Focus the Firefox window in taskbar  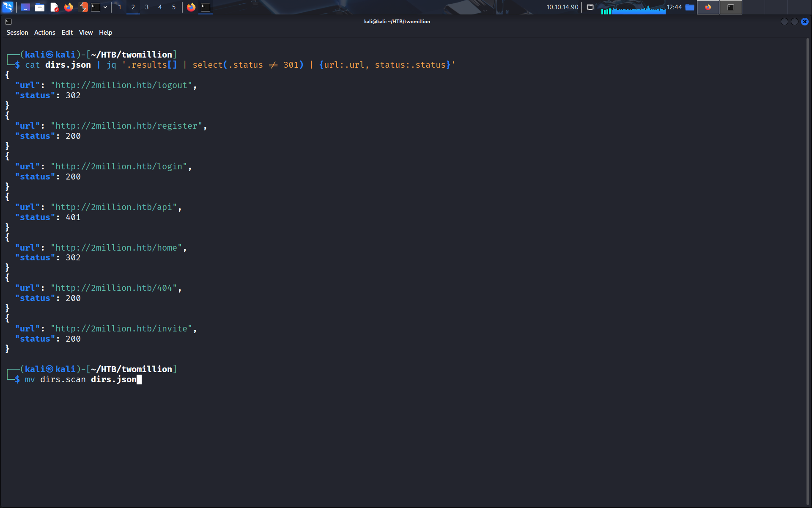point(191,7)
